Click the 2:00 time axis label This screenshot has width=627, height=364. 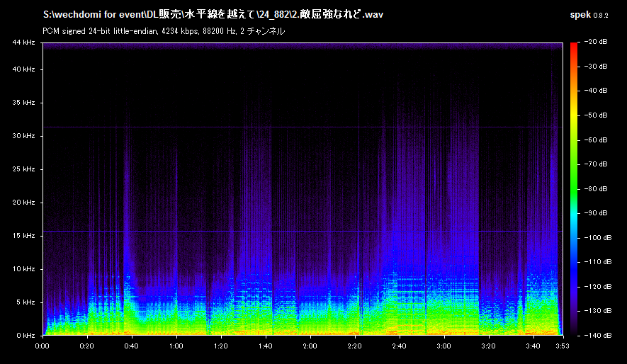[x=310, y=346]
